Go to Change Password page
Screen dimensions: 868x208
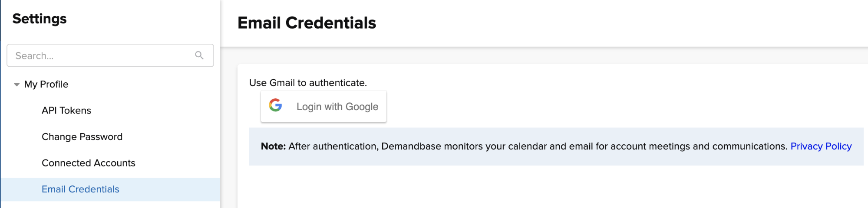click(82, 136)
